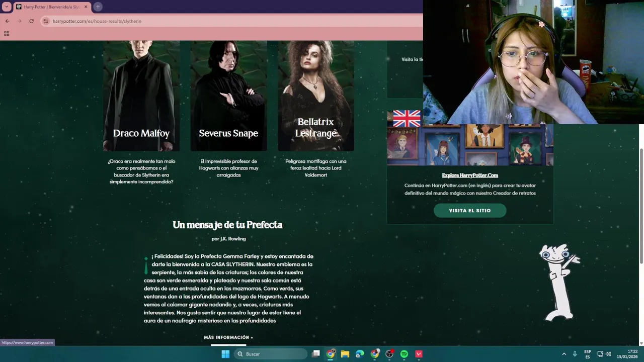
Task: Click the Severus Snape description text
Action: tap(228, 168)
